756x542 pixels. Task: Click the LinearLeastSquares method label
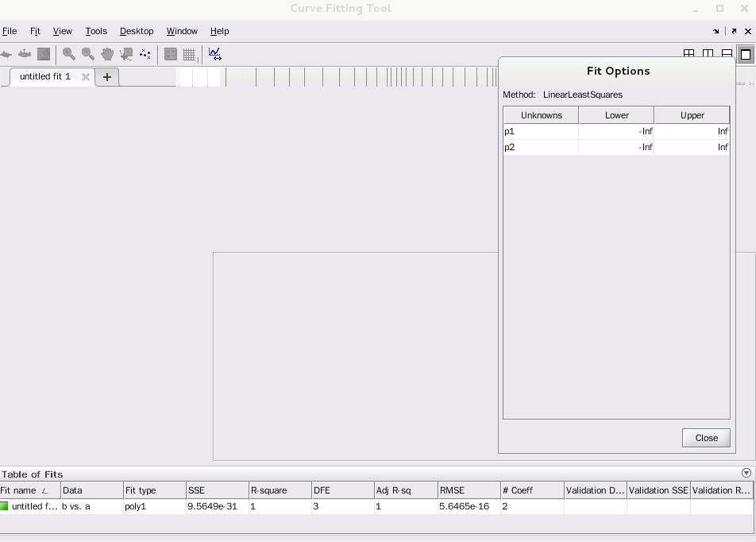tap(582, 95)
